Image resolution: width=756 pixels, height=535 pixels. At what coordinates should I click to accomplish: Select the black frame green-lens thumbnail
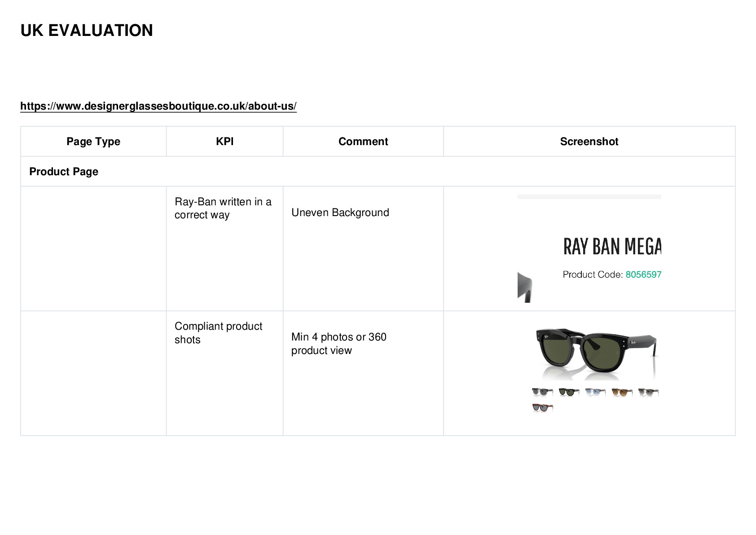(x=569, y=392)
